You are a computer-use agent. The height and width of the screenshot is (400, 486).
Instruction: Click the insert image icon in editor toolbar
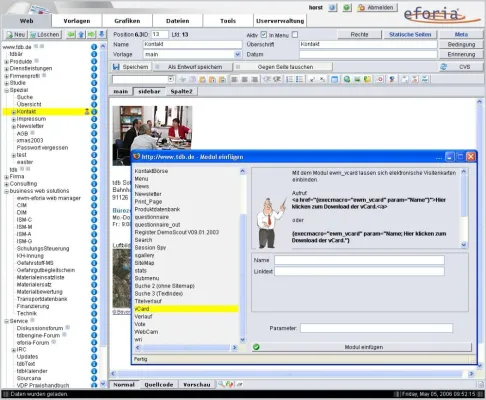point(357,79)
